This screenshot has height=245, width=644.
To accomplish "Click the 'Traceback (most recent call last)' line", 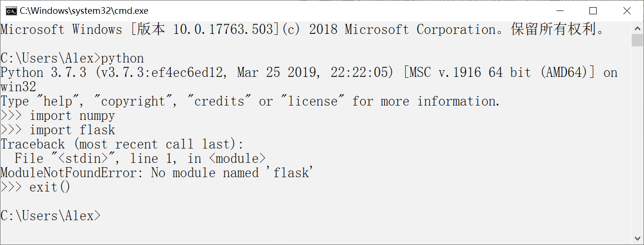I will click(122, 144).
